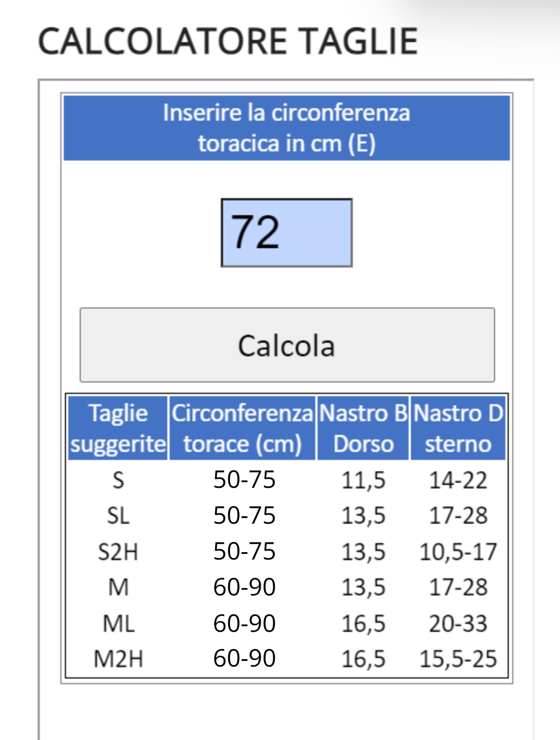Select the 15,5-25 sterno value
This screenshot has height=740, width=560.
tap(458, 659)
